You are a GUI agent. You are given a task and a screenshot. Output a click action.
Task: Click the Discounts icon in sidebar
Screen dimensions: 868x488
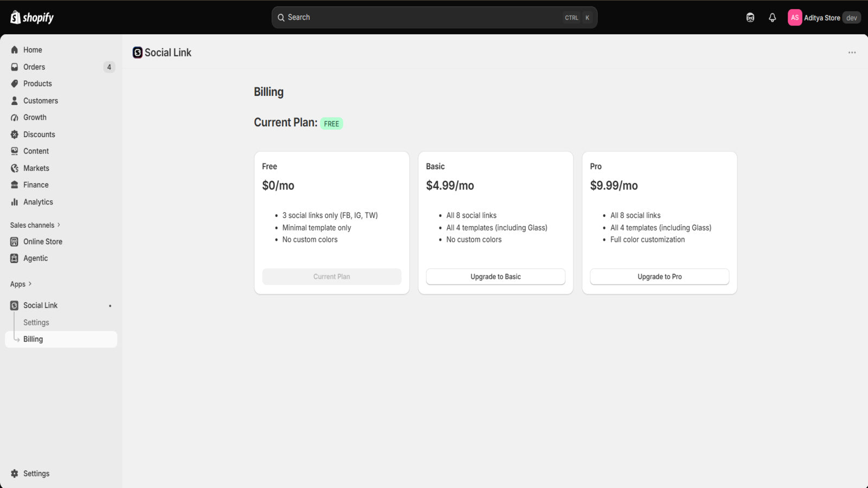pos(15,134)
